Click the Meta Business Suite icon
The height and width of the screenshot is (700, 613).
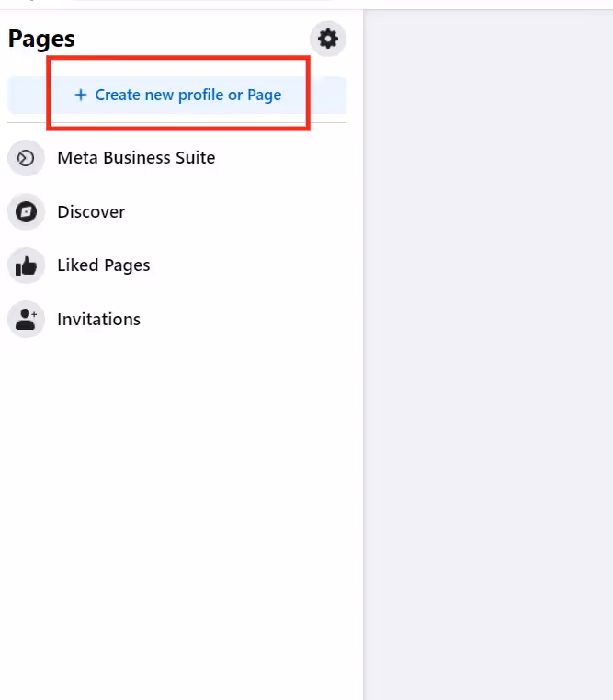pyautogui.click(x=26, y=158)
